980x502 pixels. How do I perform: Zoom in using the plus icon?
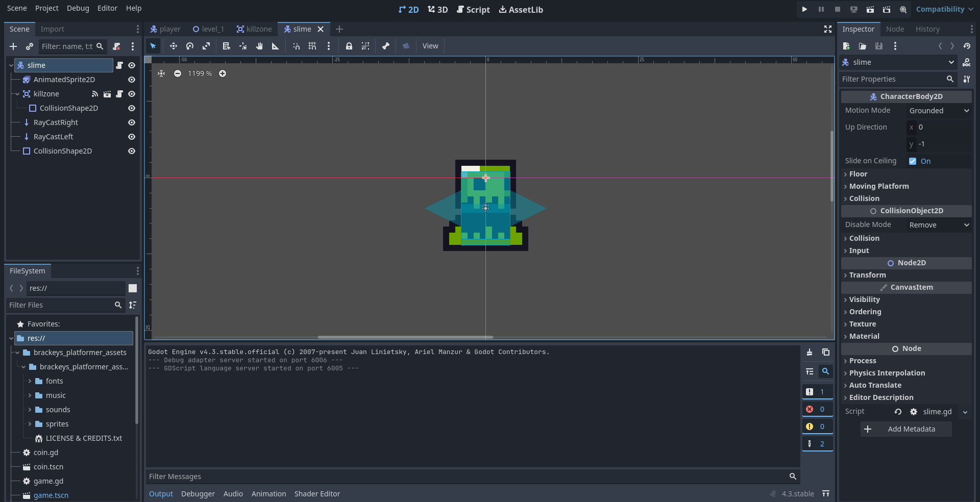[223, 73]
